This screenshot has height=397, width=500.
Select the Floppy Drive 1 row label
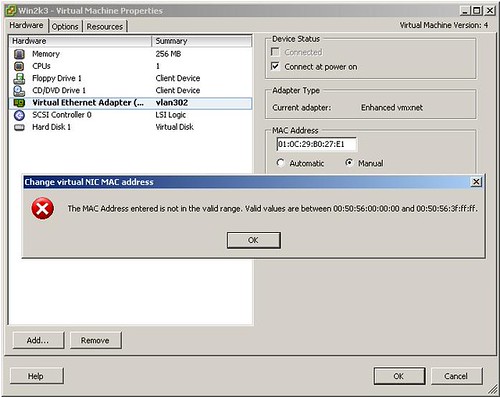(57, 78)
